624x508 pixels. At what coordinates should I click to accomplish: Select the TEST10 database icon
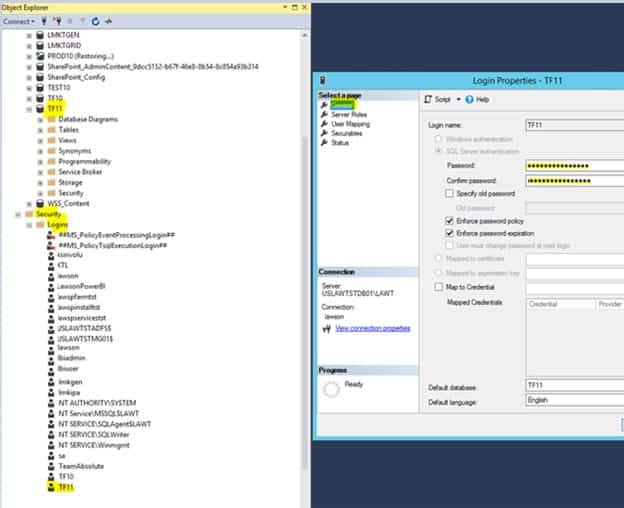[40, 88]
